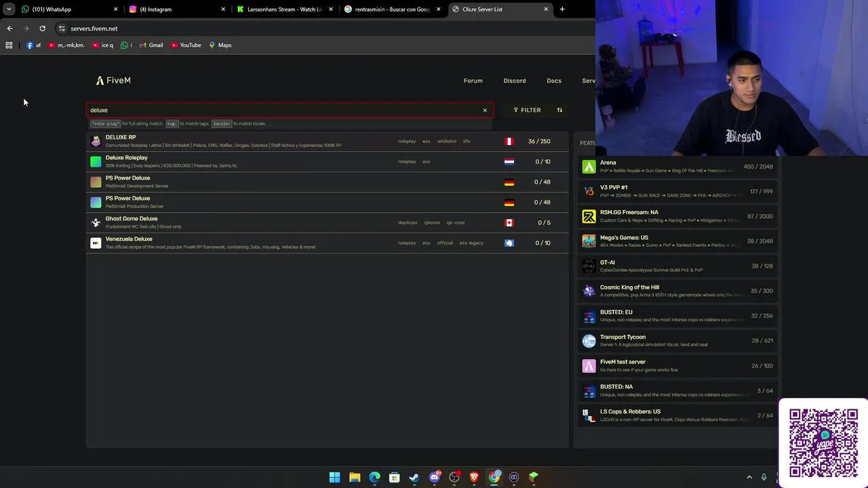Open the Maps bookmark

[220, 45]
